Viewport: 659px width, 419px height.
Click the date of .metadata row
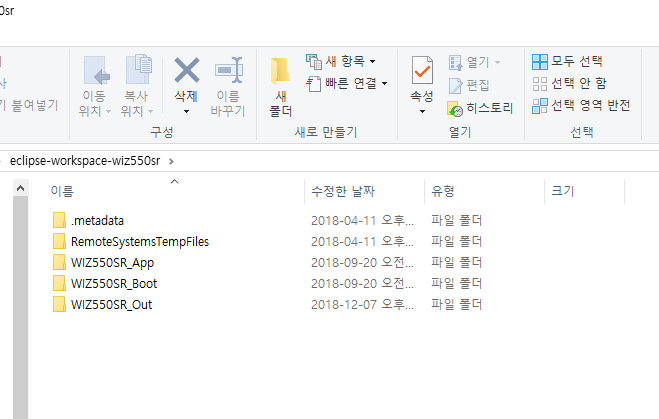click(x=362, y=221)
